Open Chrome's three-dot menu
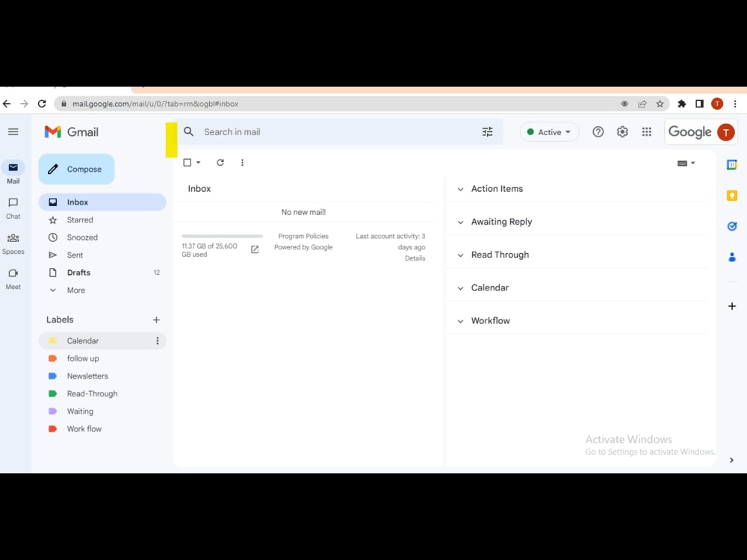The width and height of the screenshot is (747, 560). coord(735,103)
